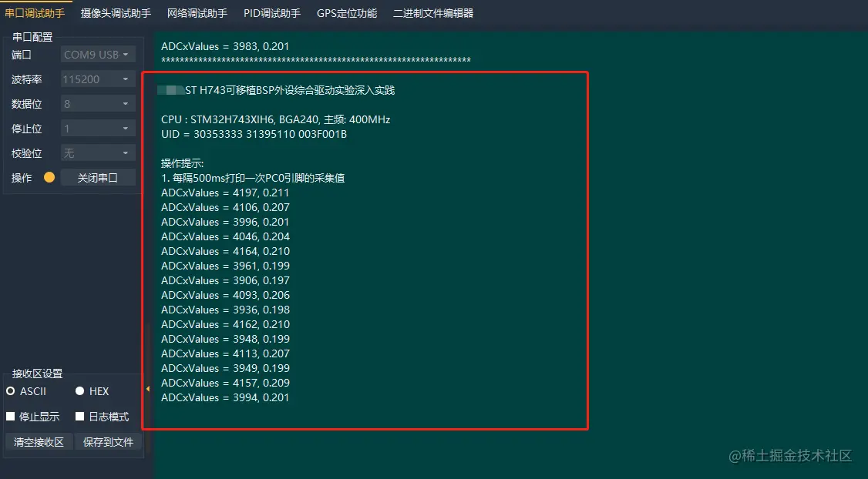Switch to 串口调试助手 tab
The width and height of the screenshot is (868, 479).
(x=35, y=13)
